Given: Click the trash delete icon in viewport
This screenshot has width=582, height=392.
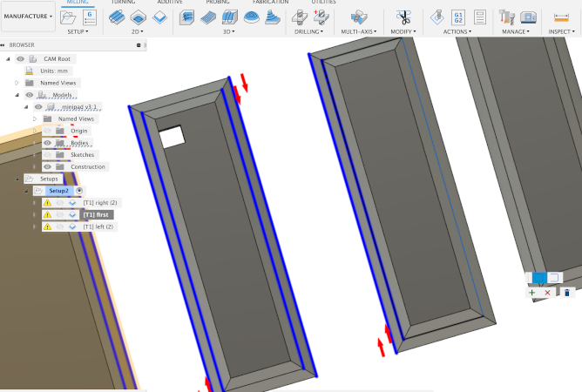Looking at the screenshot, I should [x=566, y=293].
